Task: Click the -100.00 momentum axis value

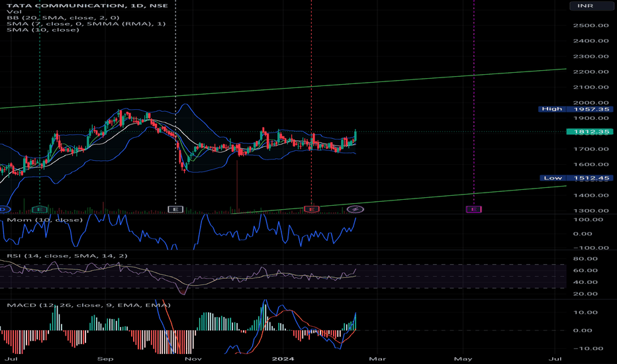Action: tap(591, 248)
